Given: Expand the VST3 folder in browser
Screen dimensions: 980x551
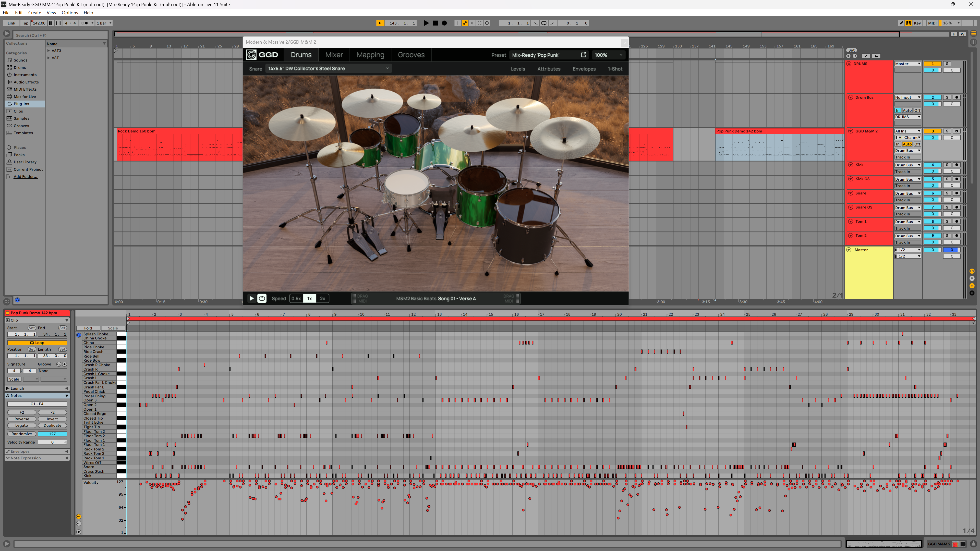Looking at the screenshot, I should coord(49,51).
